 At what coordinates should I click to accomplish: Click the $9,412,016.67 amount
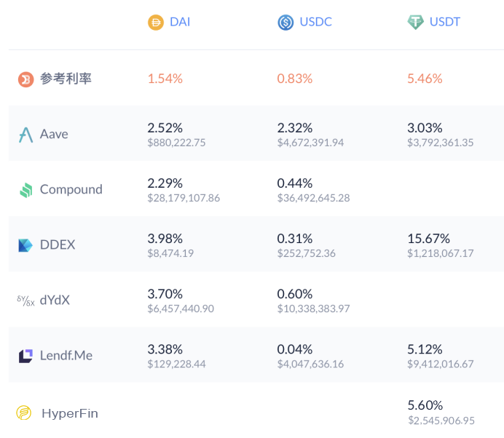click(x=441, y=364)
